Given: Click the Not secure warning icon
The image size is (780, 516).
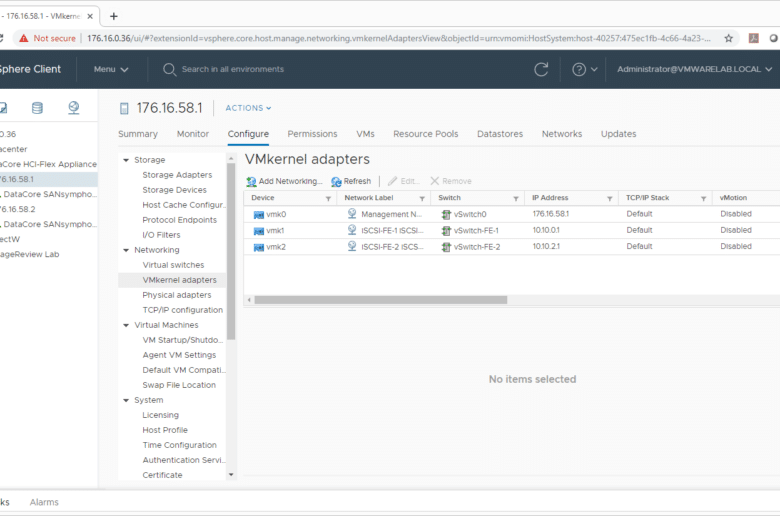Looking at the screenshot, I should [x=24, y=38].
